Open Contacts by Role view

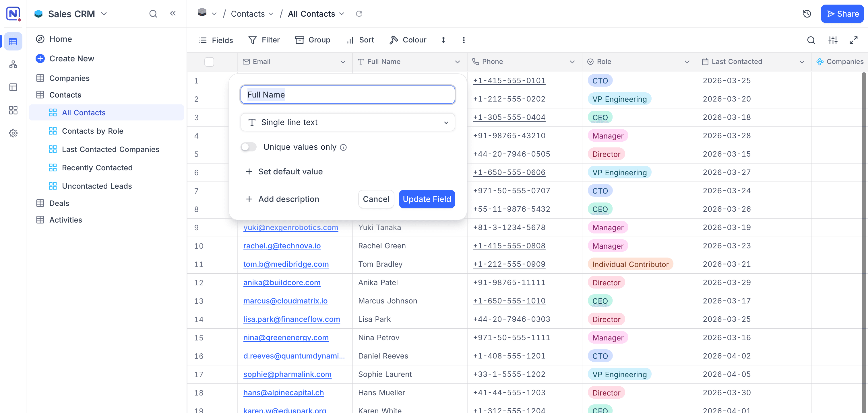[93, 131]
